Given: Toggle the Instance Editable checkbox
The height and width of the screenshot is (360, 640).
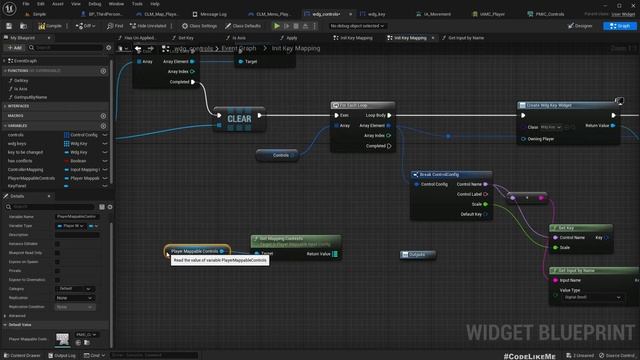Looking at the screenshot, I should 57,244.
